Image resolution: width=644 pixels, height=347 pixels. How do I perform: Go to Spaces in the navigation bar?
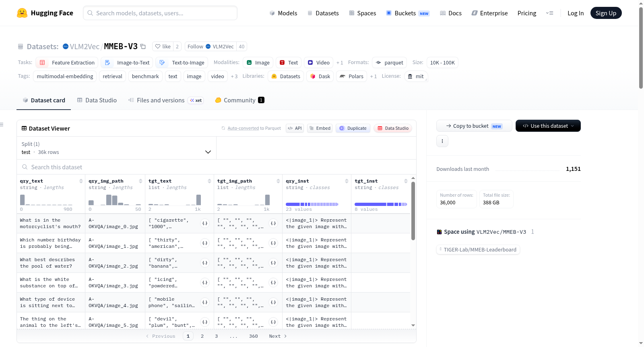[362, 13]
